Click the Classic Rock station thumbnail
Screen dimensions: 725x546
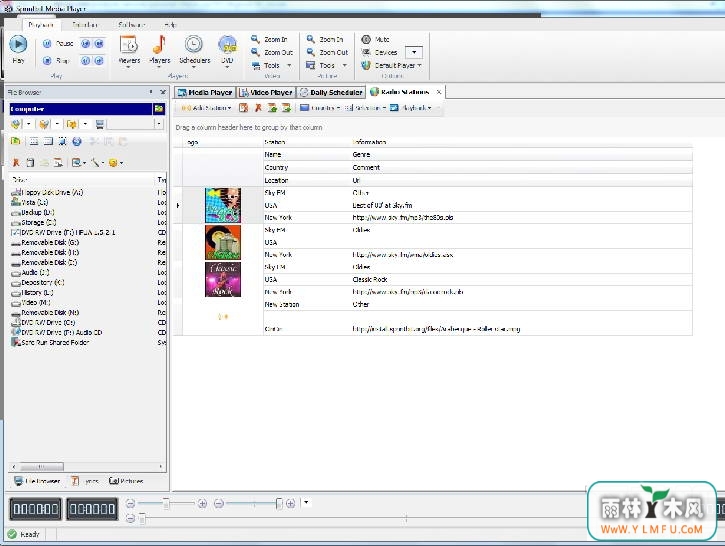pos(223,280)
